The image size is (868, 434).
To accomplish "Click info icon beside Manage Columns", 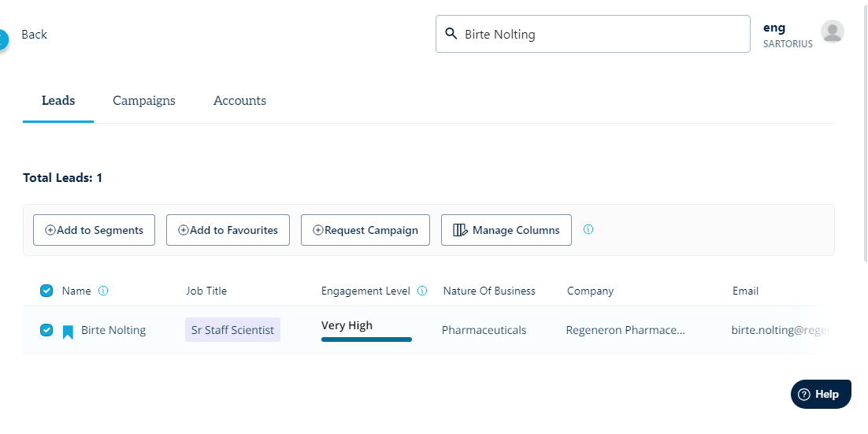I will [x=588, y=230].
